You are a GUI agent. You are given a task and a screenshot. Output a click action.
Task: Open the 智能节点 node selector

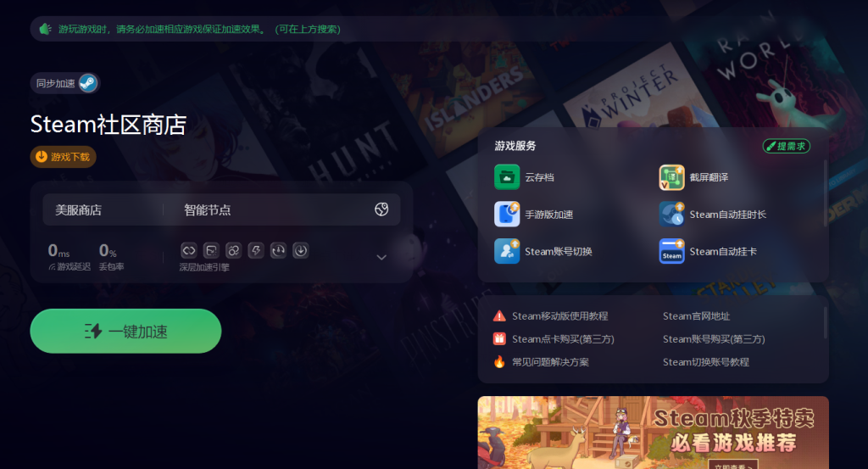208,209
